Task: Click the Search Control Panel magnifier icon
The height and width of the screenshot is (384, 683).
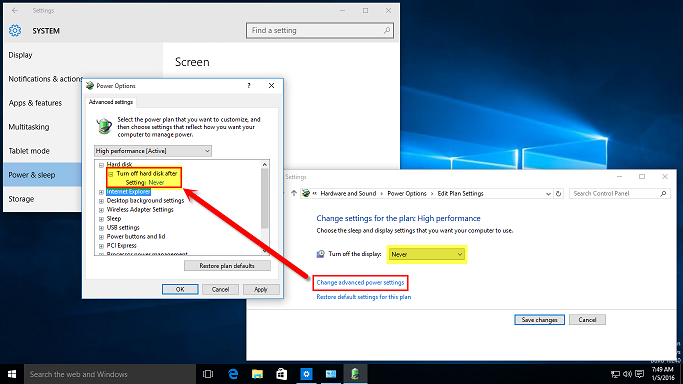Action: (x=663, y=194)
